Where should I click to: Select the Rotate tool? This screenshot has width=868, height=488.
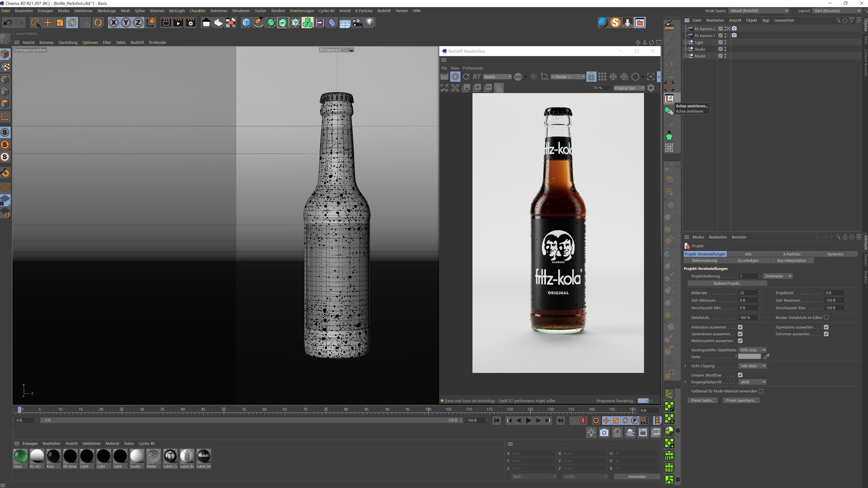click(x=72, y=22)
